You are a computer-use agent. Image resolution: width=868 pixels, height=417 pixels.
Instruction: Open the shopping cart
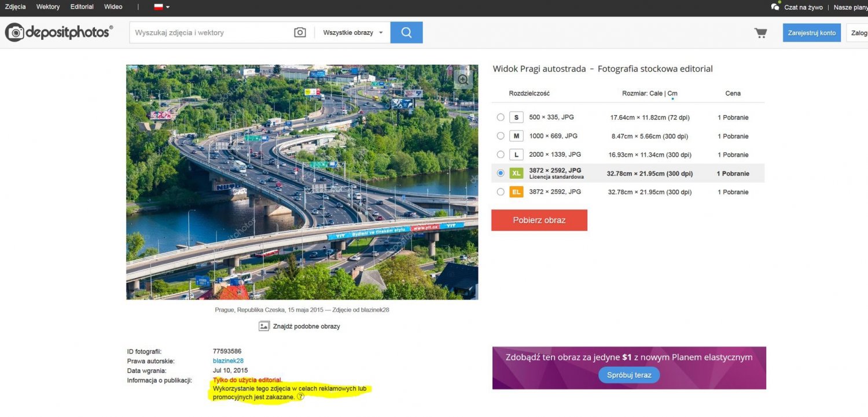tap(760, 33)
